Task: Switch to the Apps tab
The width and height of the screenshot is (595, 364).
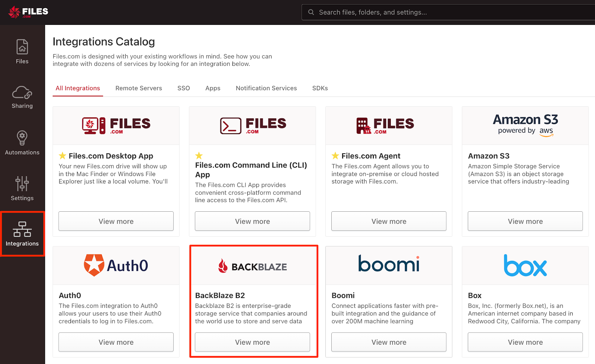Action: [213, 88]
